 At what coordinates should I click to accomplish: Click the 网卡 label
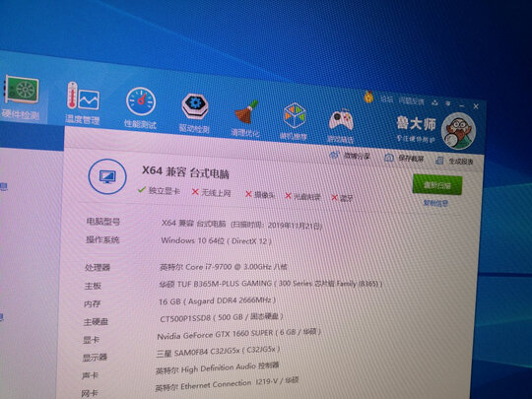[90, 393]
